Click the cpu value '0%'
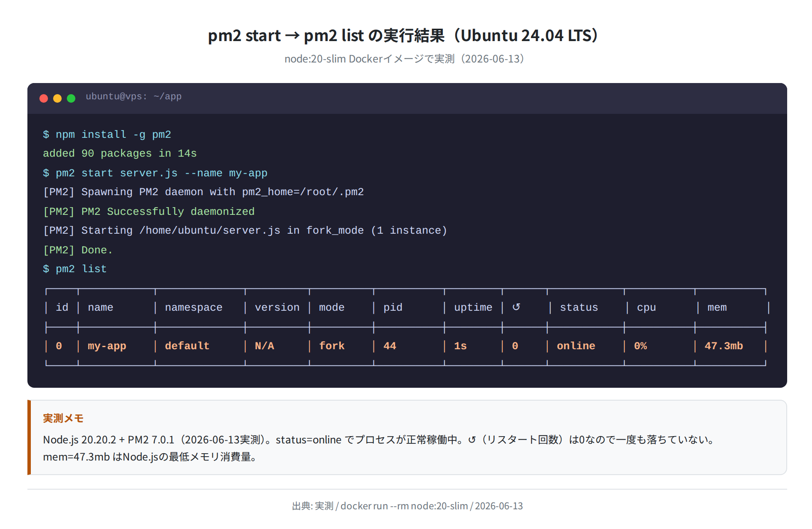Viewport: 812px width, 529px height. coord(640,346)
